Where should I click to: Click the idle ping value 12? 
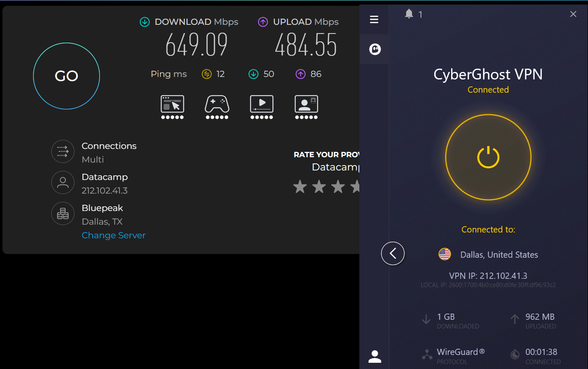(220, 74)
